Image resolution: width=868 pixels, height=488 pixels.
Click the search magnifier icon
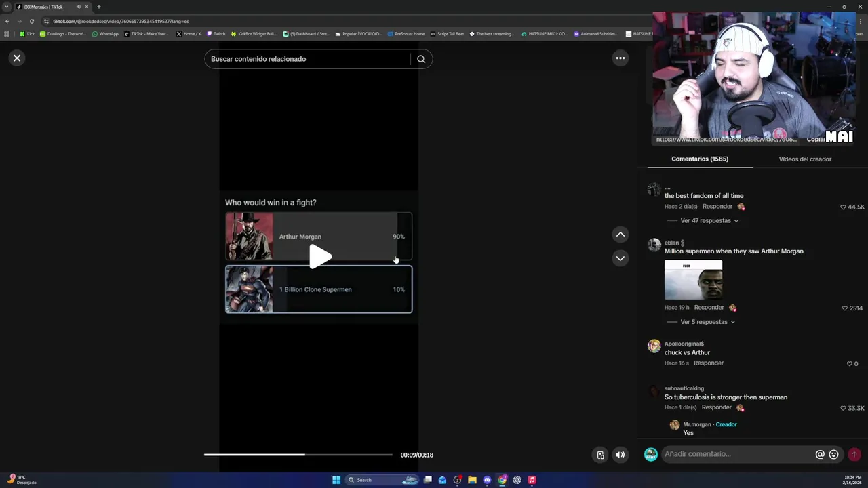(x=421, y=59)
